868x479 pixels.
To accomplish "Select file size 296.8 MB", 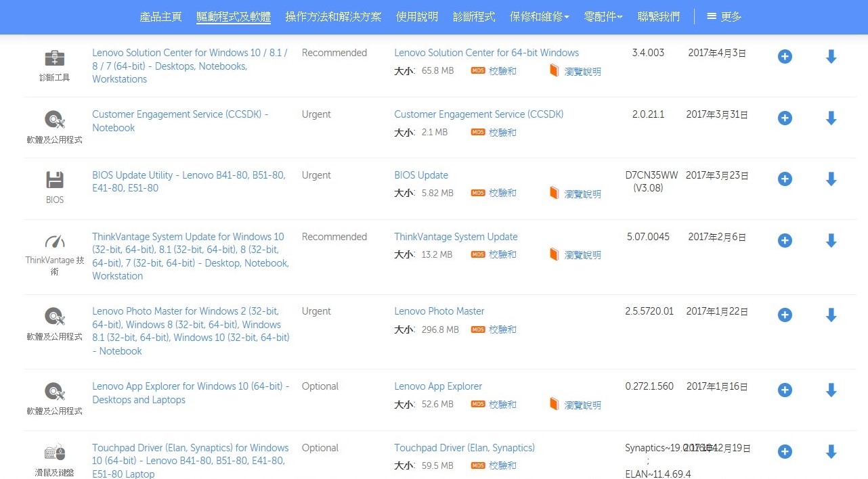I will (x=440, y=329).
